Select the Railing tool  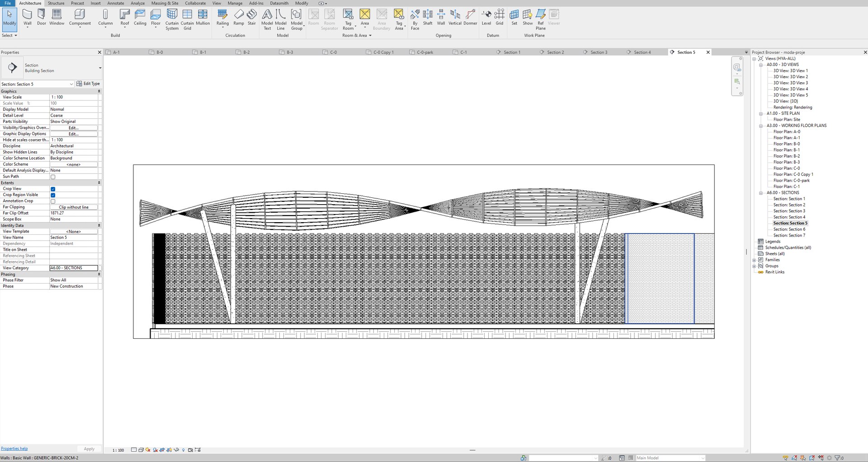[222, 18]
